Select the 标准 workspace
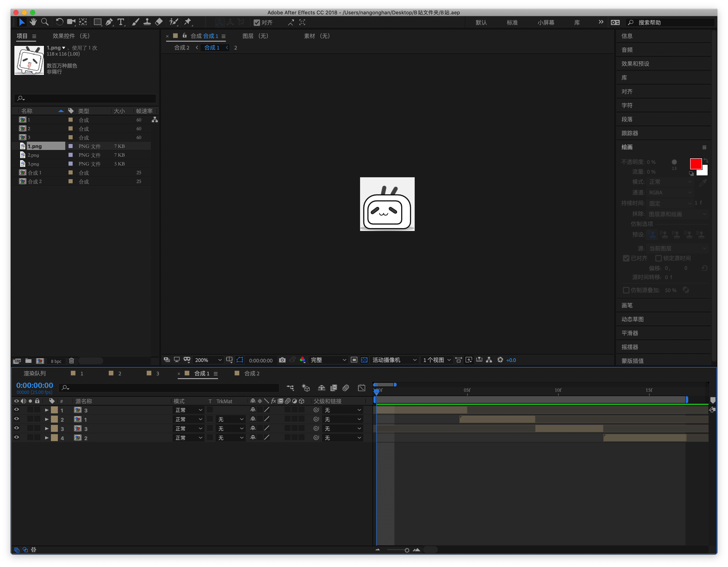 [512, 22]
